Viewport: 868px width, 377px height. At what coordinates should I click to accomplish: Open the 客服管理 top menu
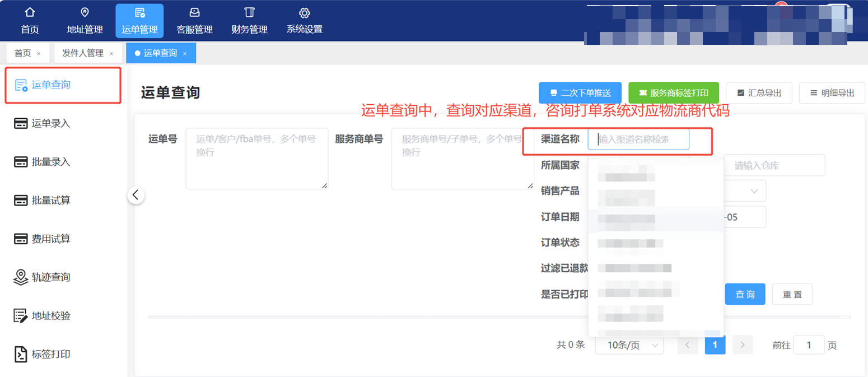194,20
